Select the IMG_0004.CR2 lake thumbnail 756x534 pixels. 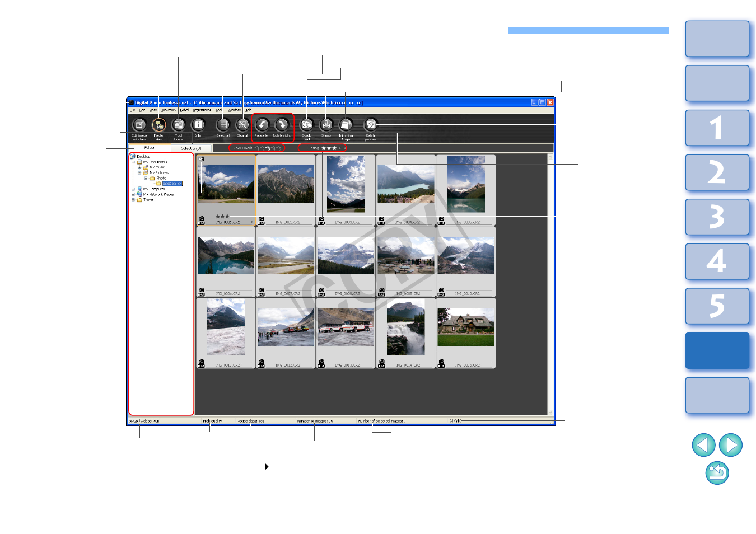406,184
